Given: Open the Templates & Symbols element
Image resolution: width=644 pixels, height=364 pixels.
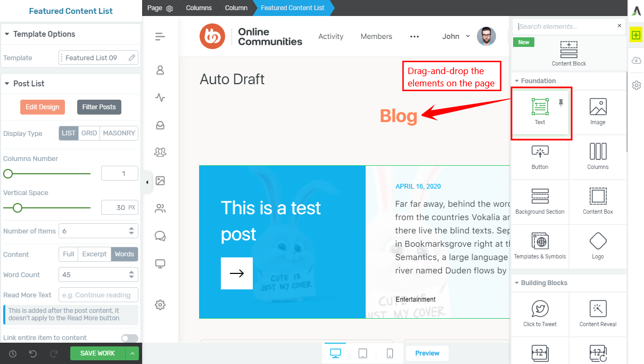Looking at the screenshot, I should [540, 246].
